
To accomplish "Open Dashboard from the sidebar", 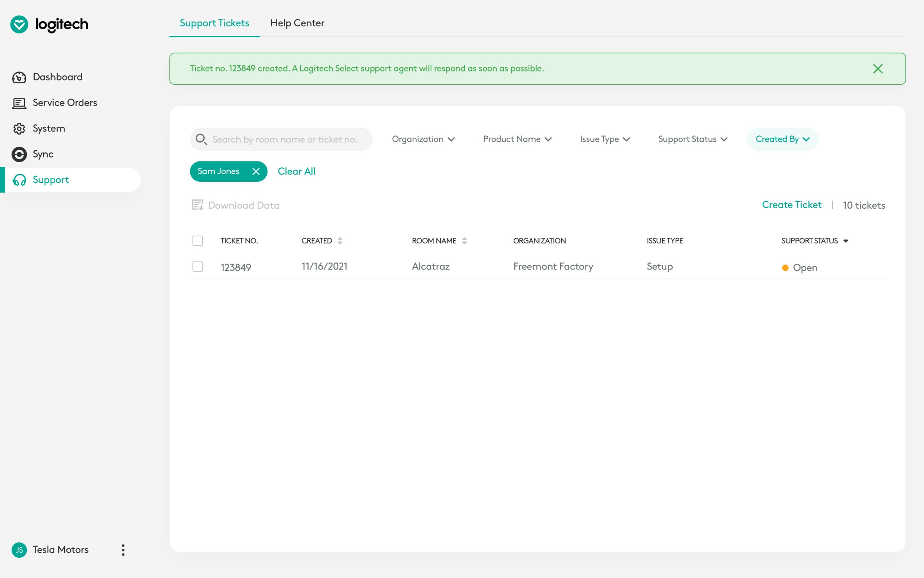I will coord(47,77).
